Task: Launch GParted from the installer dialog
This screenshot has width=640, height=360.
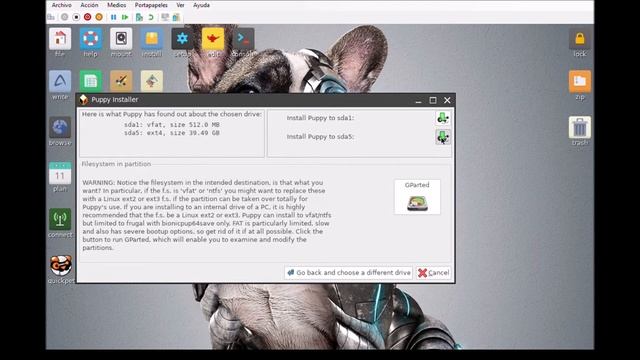Action: pyautogui.click(x=417, y=197)
